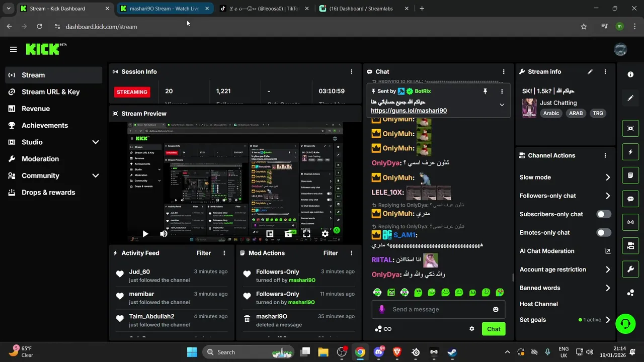Viewport: 644px width, 362px height.
Task: Click the chat bubble icon in right sidebar
Action: pos(630,199)
